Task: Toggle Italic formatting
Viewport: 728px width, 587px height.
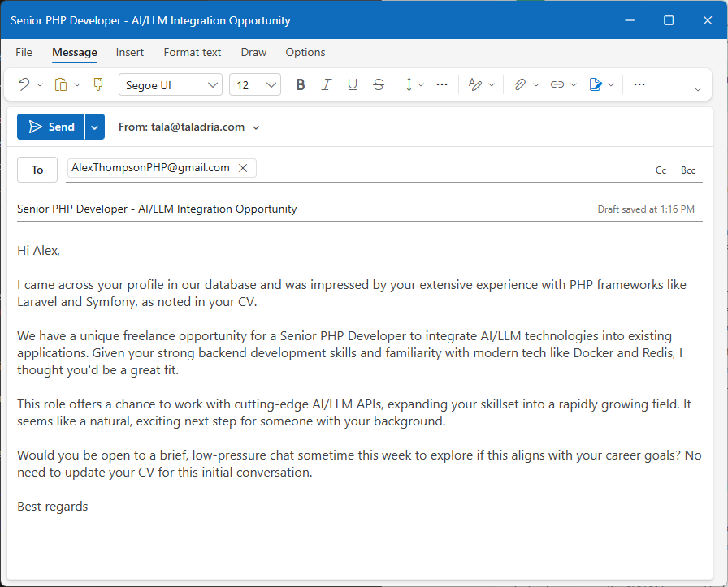Action: 327,84
